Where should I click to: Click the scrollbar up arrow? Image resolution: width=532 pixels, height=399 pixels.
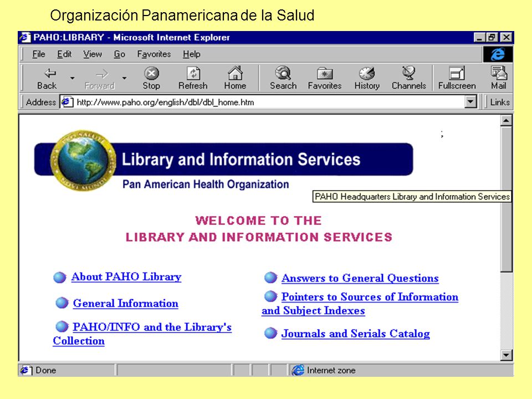pyautogui.click(x=506, y=120)
